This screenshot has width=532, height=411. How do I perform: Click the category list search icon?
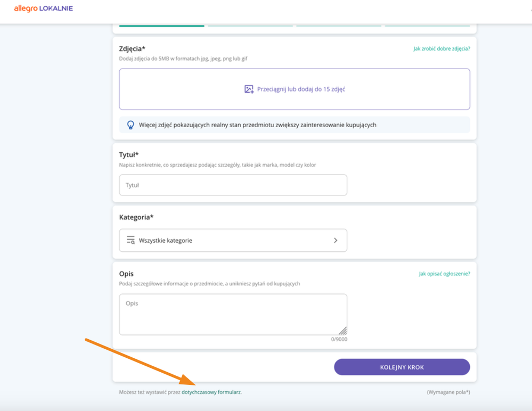click(x=130, y=240)
